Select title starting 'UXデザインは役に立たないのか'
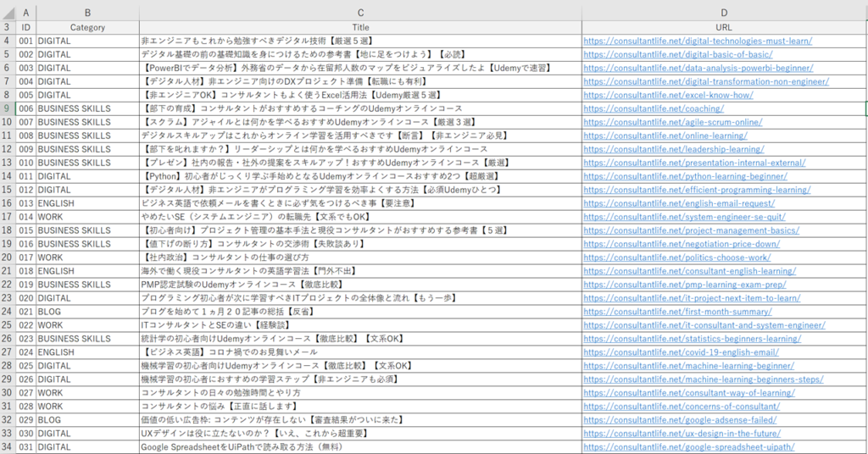 [360, 434]
